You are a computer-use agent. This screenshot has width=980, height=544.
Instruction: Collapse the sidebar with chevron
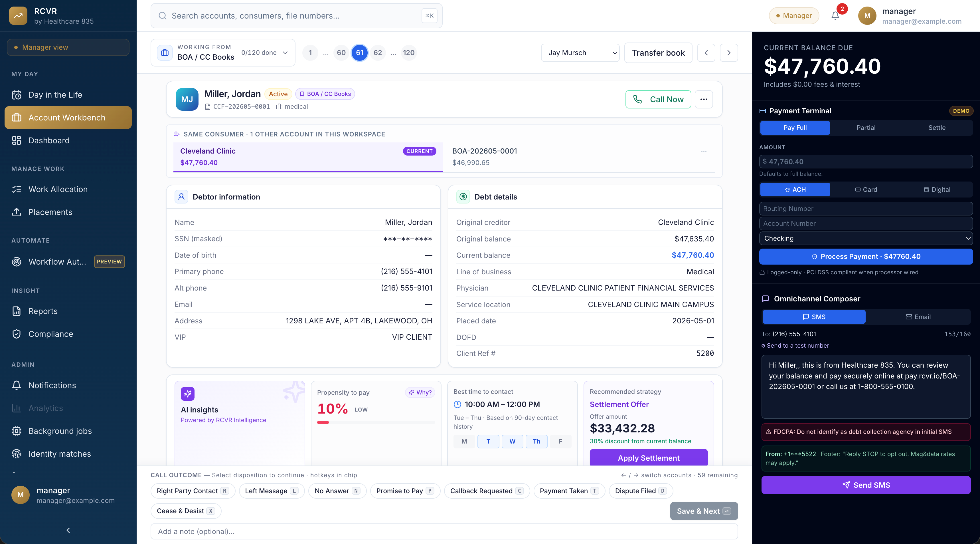coord(68,530)
